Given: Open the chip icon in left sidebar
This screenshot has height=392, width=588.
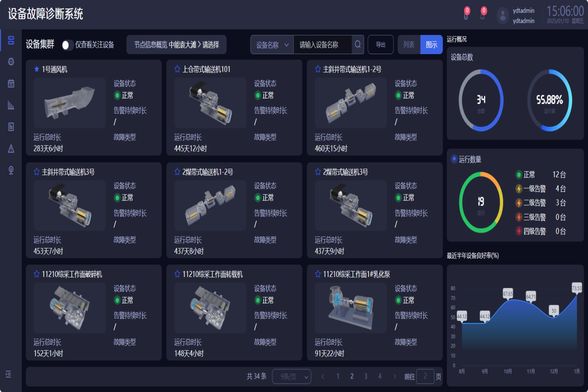Looking at the screenshot, I should pos(11,62).
